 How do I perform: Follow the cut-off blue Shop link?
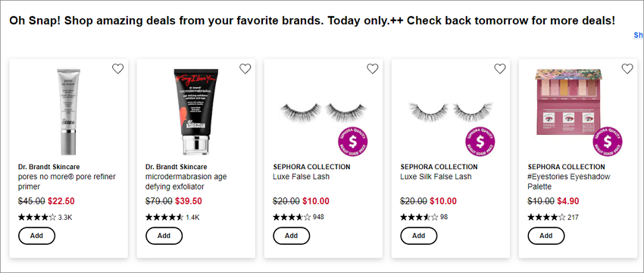[639, 36]
